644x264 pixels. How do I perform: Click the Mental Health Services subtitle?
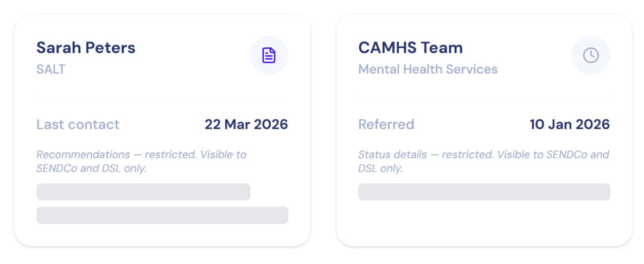[428, 69]
